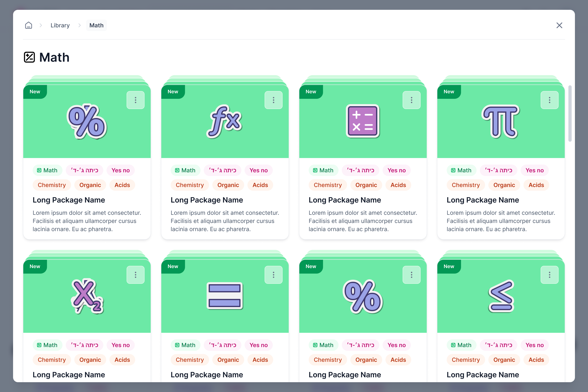Select Chemistry tag on the pi card
The image size is (588, 392).
coord(466,185)
